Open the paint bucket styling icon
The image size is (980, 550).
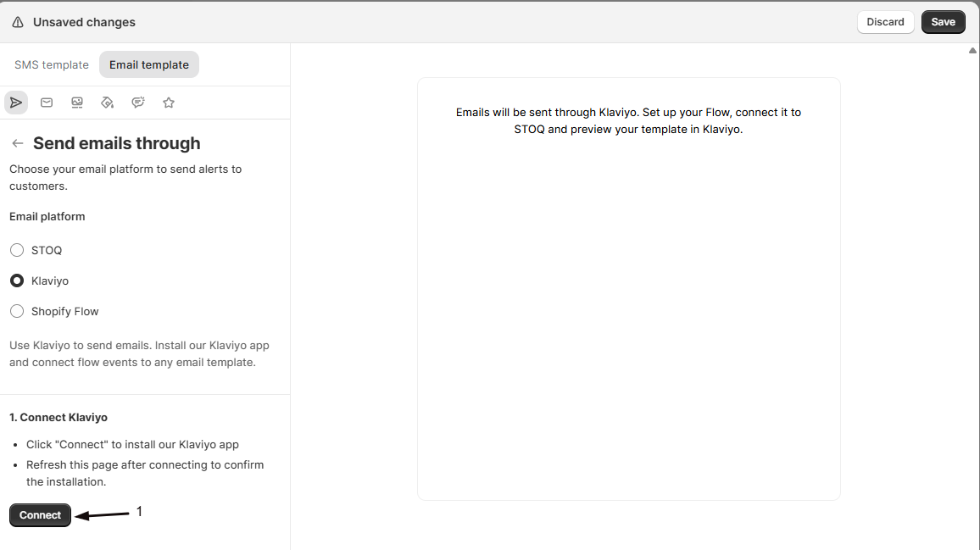tap(108, 103)
